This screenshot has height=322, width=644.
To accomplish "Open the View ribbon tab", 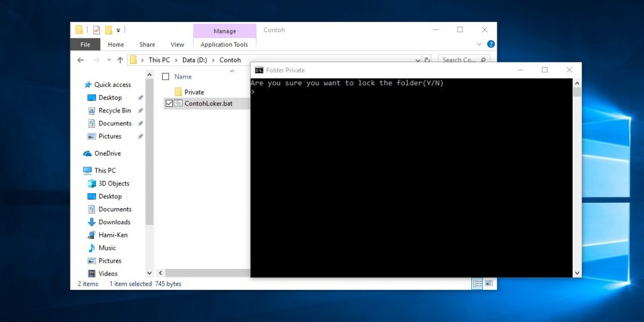I will (x=177, y=45).
